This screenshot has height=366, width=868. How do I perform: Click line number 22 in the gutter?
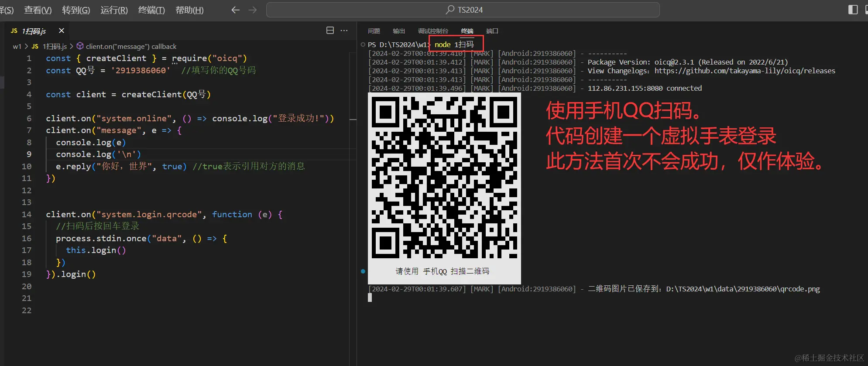pyautogui.click(x=27, y=310)
